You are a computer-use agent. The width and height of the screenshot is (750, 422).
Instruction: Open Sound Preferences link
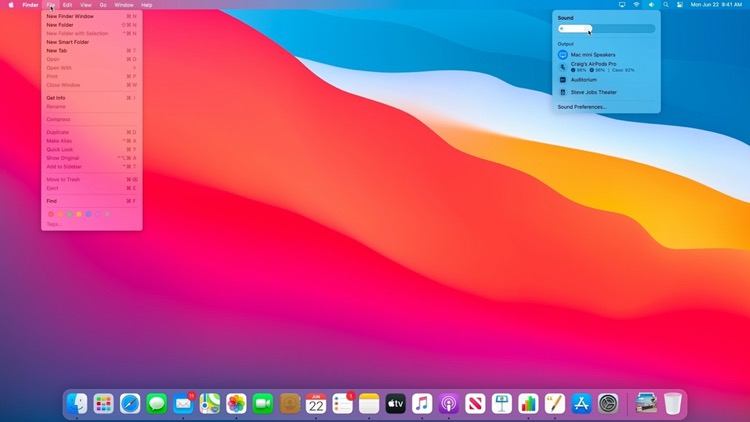tap(582, 106)
